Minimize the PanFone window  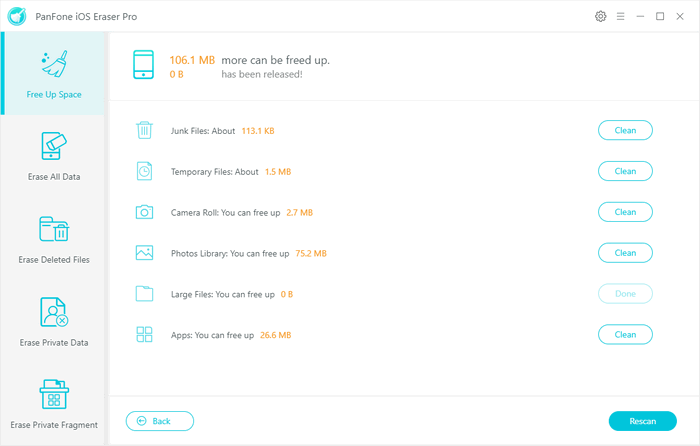[x=640, y=17]
